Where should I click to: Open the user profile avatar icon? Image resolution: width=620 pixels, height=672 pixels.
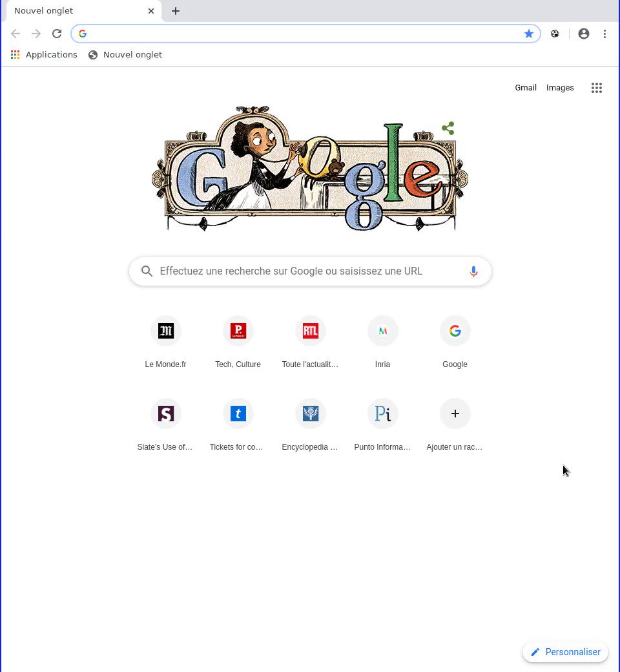pyautogui.click(x=584, y=34)
